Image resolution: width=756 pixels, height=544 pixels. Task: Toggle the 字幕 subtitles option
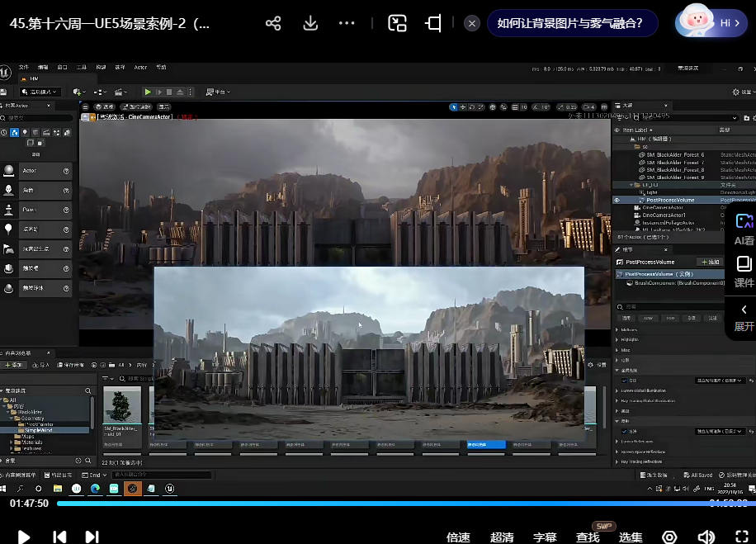pos(545,537)
